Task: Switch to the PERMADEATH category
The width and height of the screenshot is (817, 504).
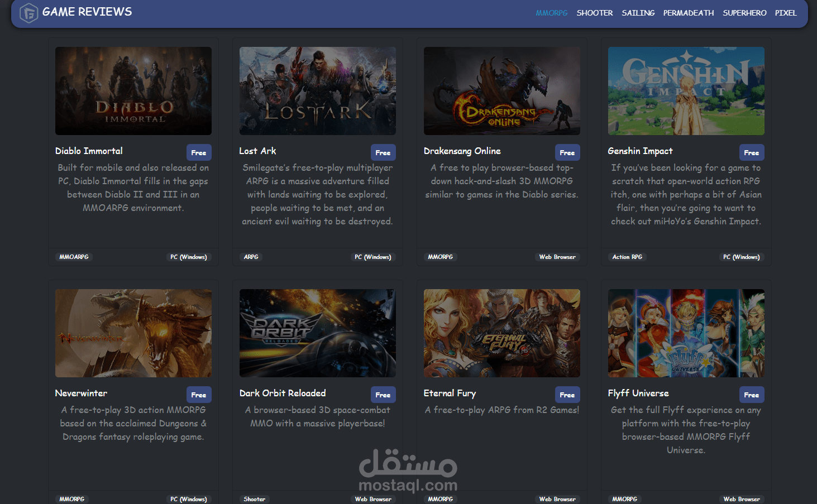Action: [x=689, y=13]
